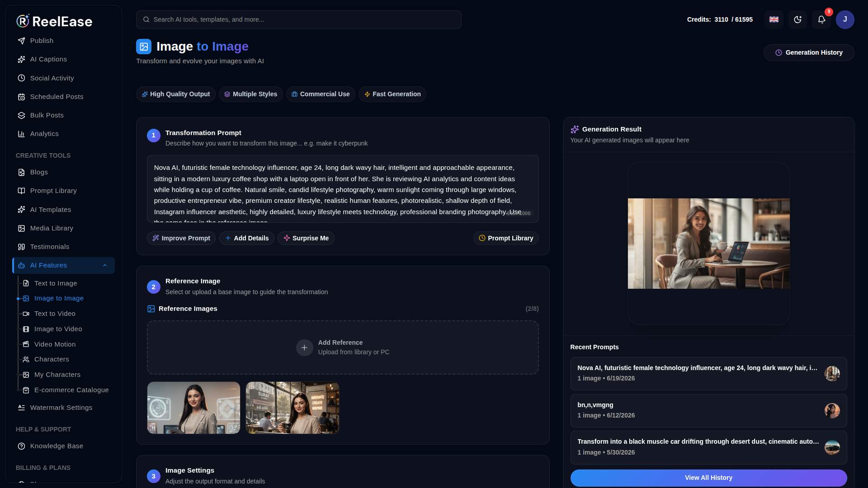Screen dimensions: 868x488
Task: Open Prompt Library from prompt toolbar
Action: [506, 238]
